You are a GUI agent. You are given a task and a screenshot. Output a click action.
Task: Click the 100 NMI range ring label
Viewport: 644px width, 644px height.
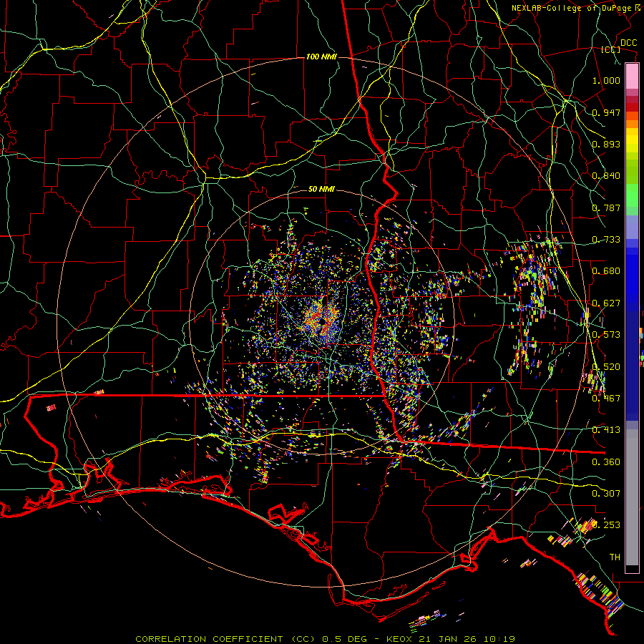click(321, 57)
